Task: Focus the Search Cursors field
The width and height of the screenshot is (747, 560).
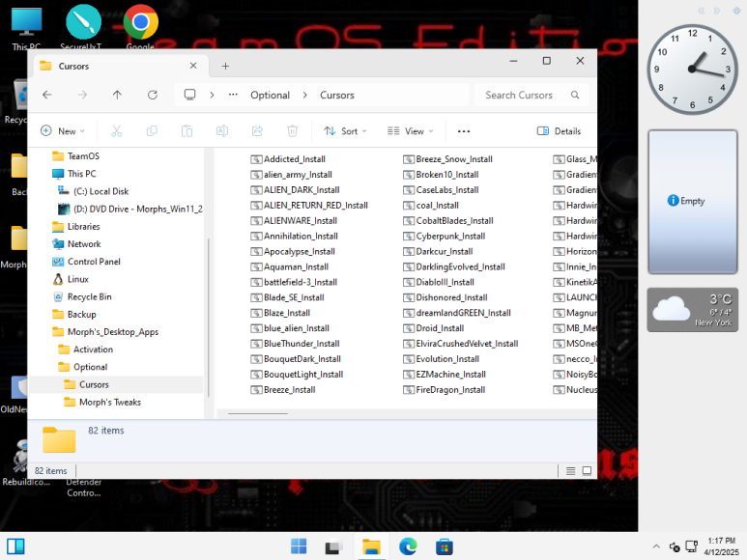Action: [532, 95]
